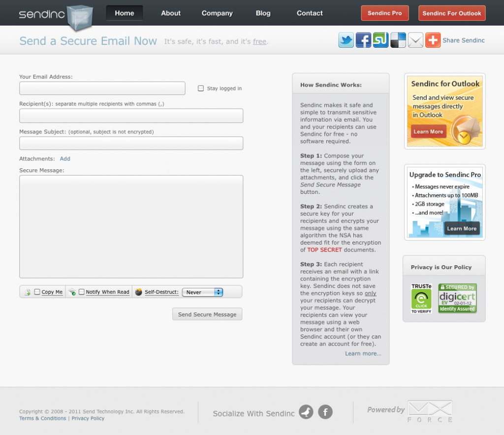
Task: Click the How Sendinc Works heading
Action: [331, 85]
